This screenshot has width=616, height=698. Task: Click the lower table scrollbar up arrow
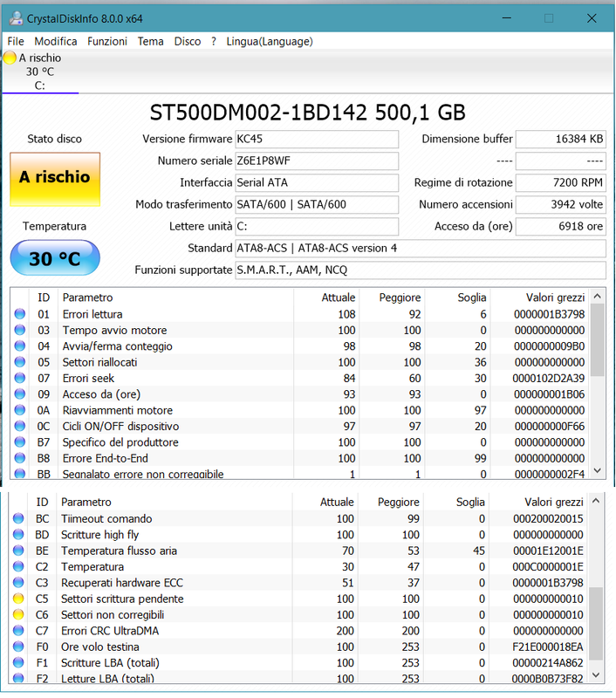[x=596, y=501]
